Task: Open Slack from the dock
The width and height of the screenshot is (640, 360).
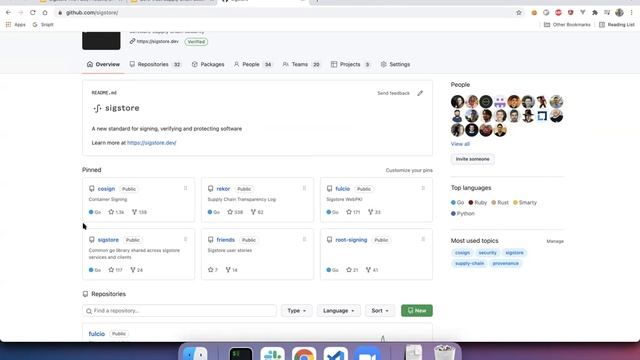Action: click(272, 353)
